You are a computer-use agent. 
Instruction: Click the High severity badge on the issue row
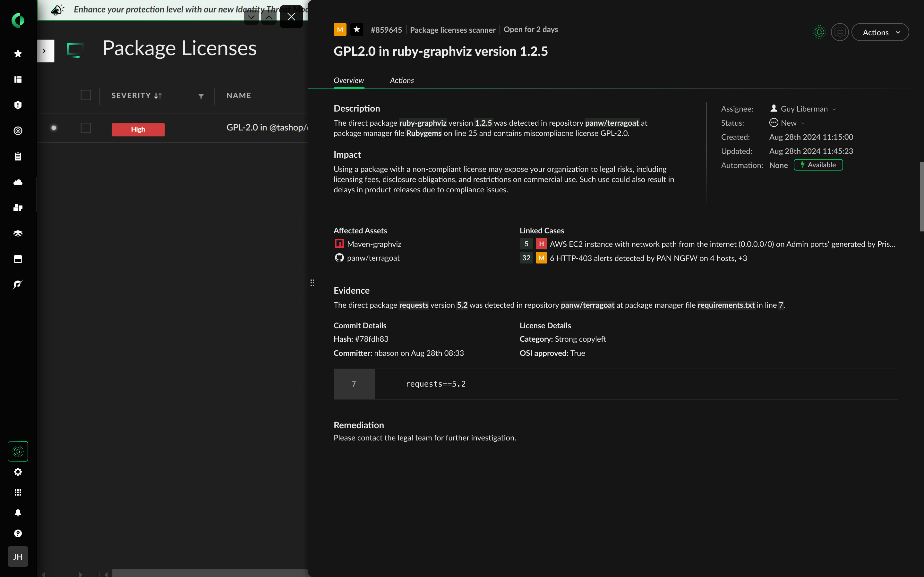coord(138,130)
